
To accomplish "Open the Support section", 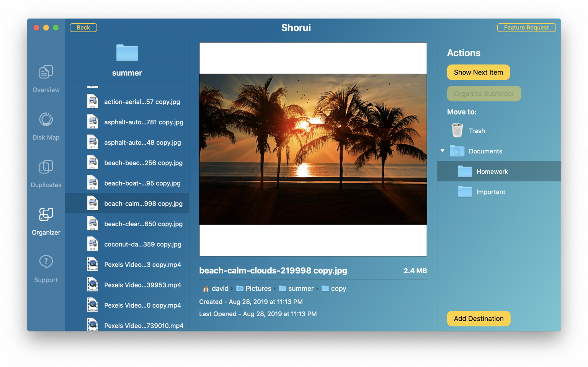I will [x=46, y=268].
